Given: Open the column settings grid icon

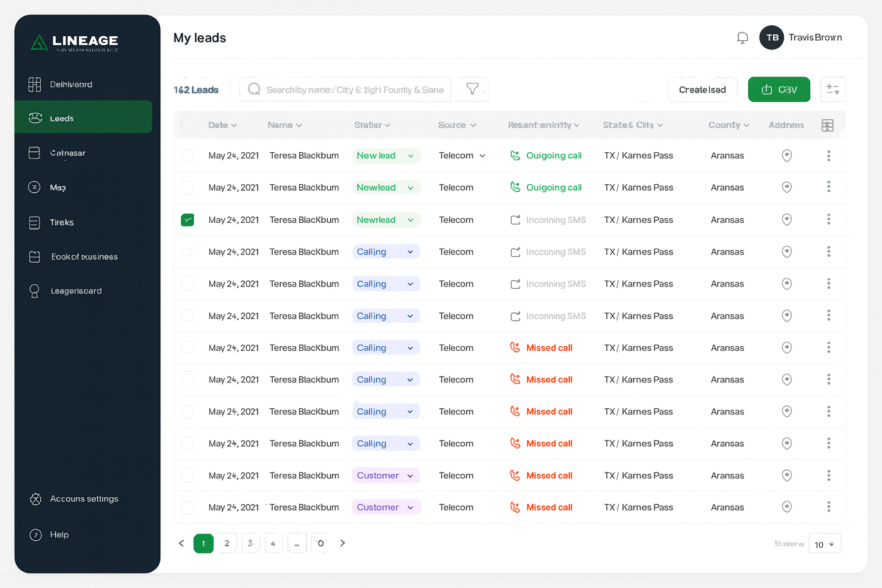Looking at the screenshot, I should (x=827, y=125).
